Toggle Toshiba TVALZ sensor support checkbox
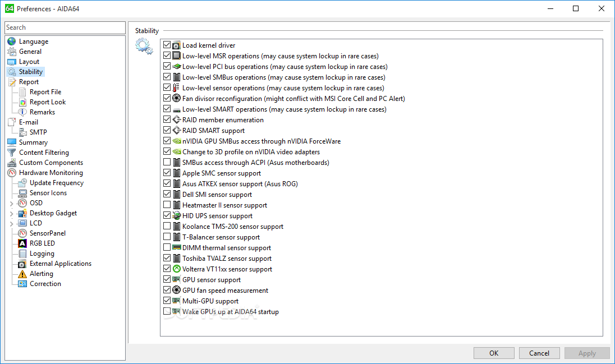615x364 pixels. pos(167,257)
